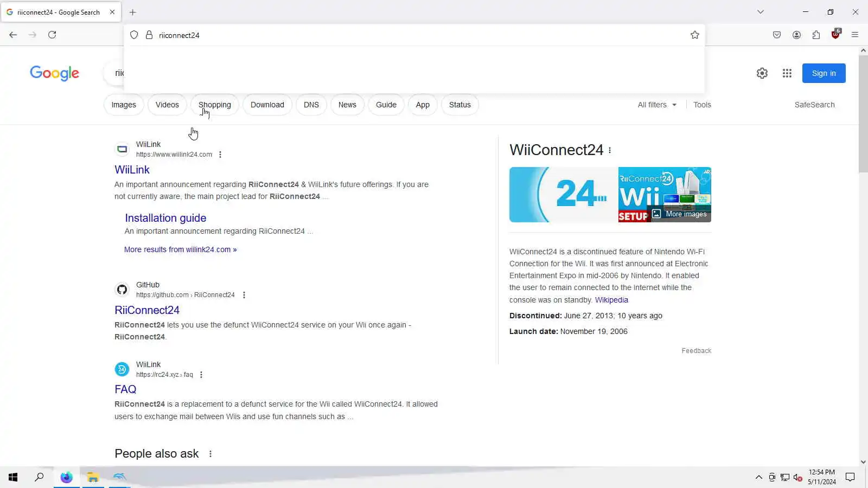Viewport: 868px width, 488px height.
Task: Open Google quick settings gear
Action: pos(762,73)
